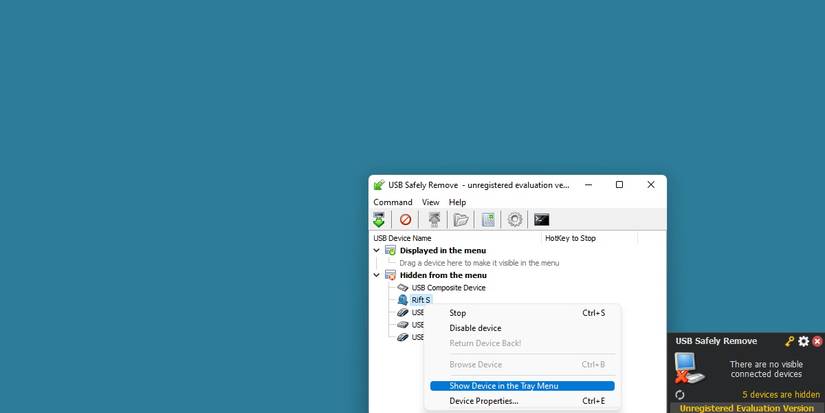
Task: Click the 'Drag a device here' hint text
Action: pyautogui.click(x=479, y=263)
